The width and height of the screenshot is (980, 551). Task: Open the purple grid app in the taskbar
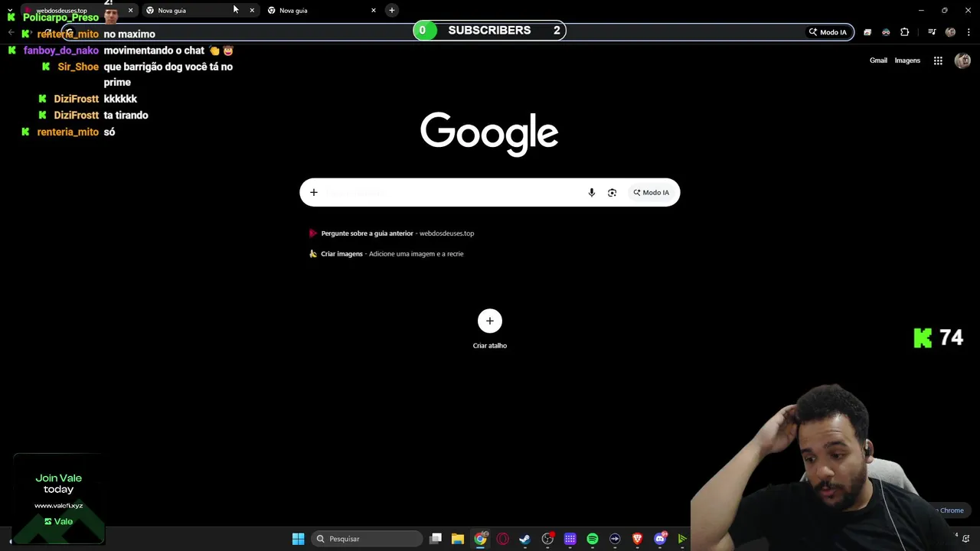point(570,539)
